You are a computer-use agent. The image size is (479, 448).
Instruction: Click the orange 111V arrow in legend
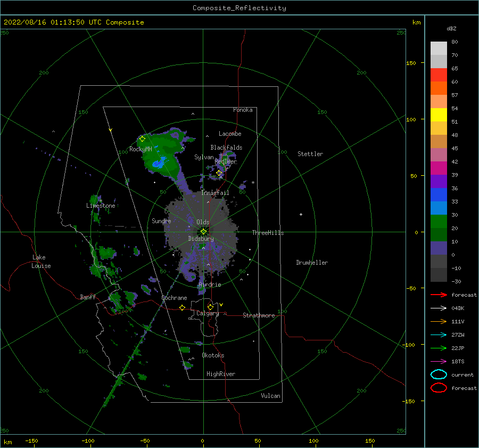(439, 321)
